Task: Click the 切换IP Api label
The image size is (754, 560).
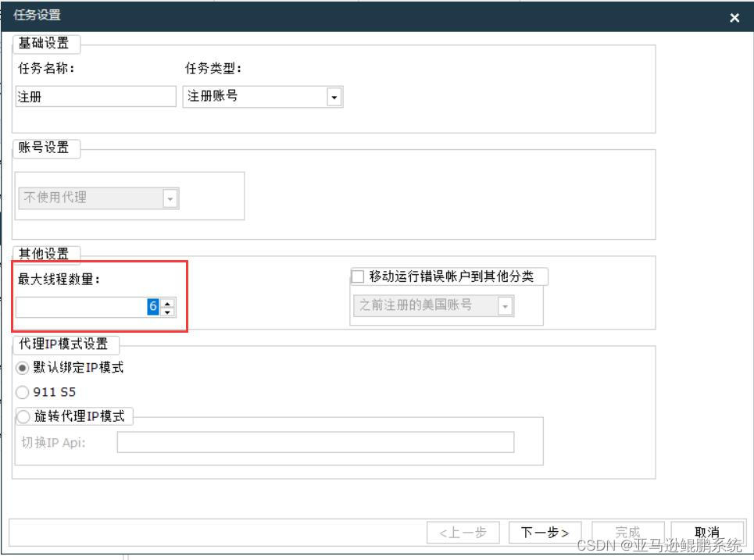Action: [x=53, y=442]
